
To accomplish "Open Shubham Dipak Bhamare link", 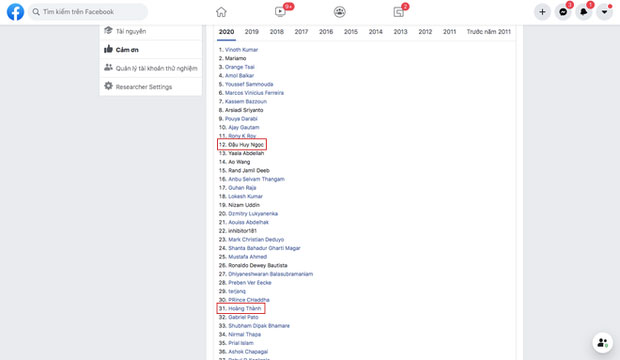I will point(259,326).
